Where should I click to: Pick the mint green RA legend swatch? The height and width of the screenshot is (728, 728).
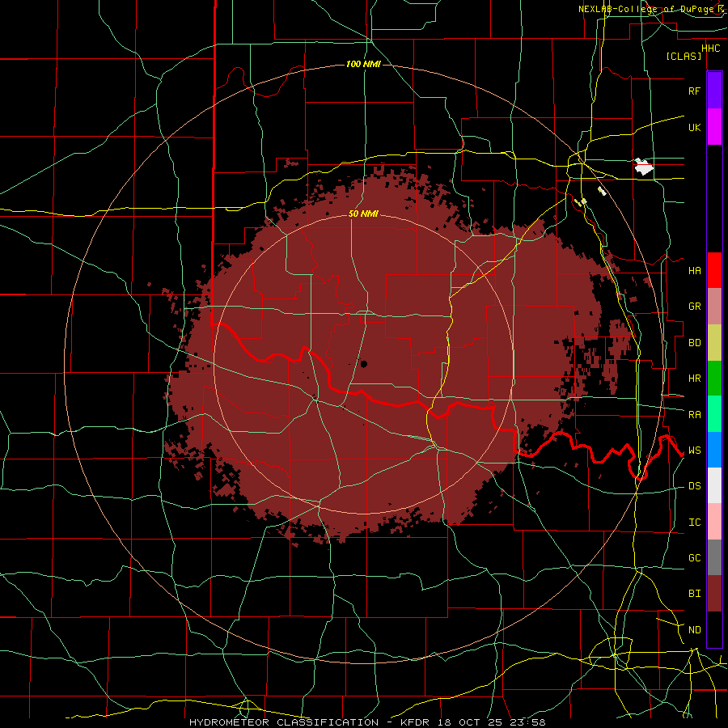click(x=714, y=414)
